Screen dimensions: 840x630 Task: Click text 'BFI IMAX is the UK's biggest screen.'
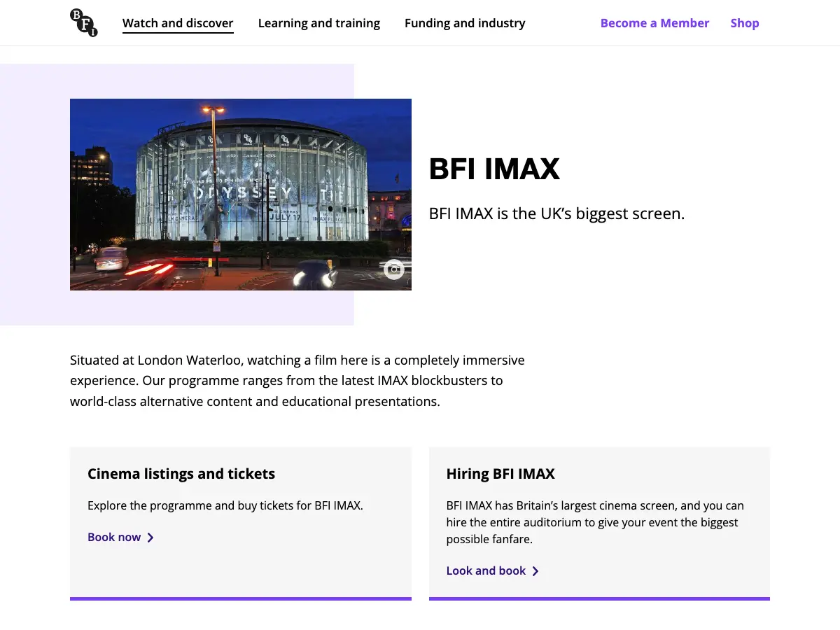556,213
